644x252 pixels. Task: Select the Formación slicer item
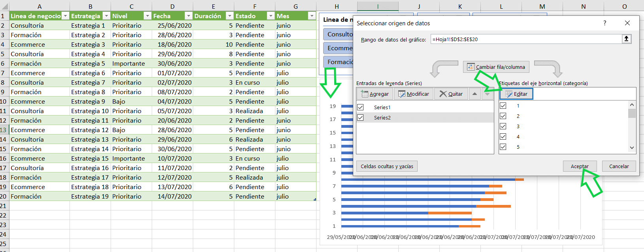[338, 62]
